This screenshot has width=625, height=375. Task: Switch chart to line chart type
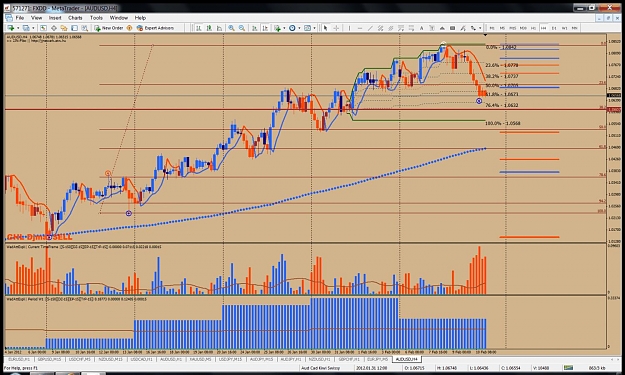coord(219,28)
